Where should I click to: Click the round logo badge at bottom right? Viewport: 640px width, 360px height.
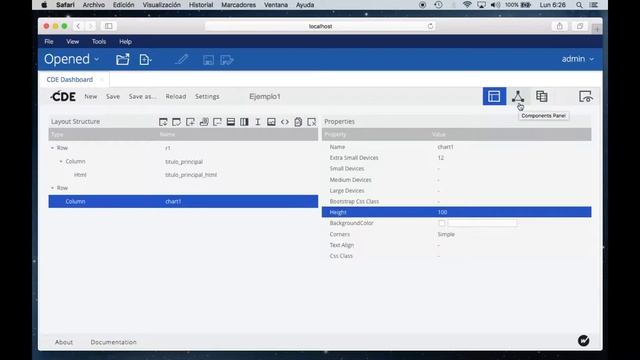pos(584,340)
